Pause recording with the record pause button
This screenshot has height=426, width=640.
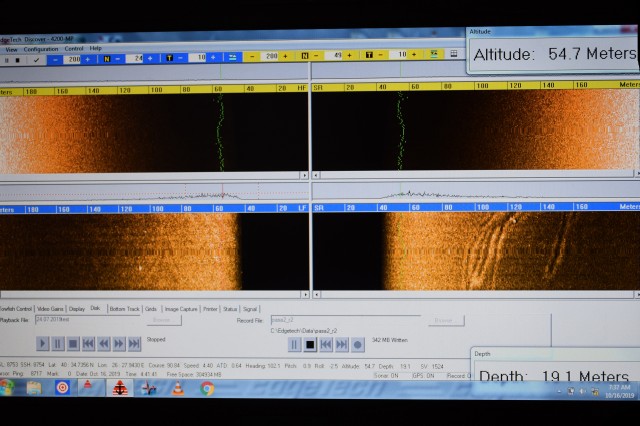point(295,345)
